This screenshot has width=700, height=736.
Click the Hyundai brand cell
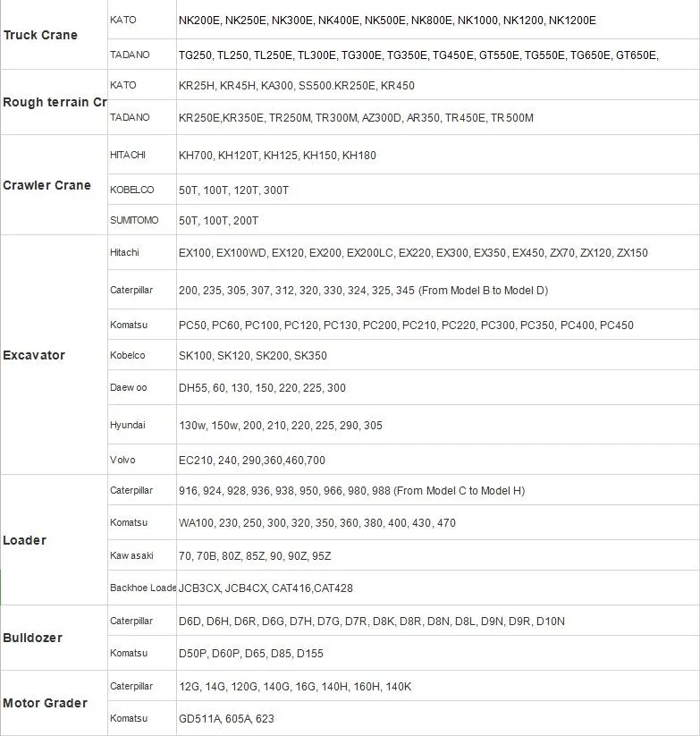pos(127,425)
